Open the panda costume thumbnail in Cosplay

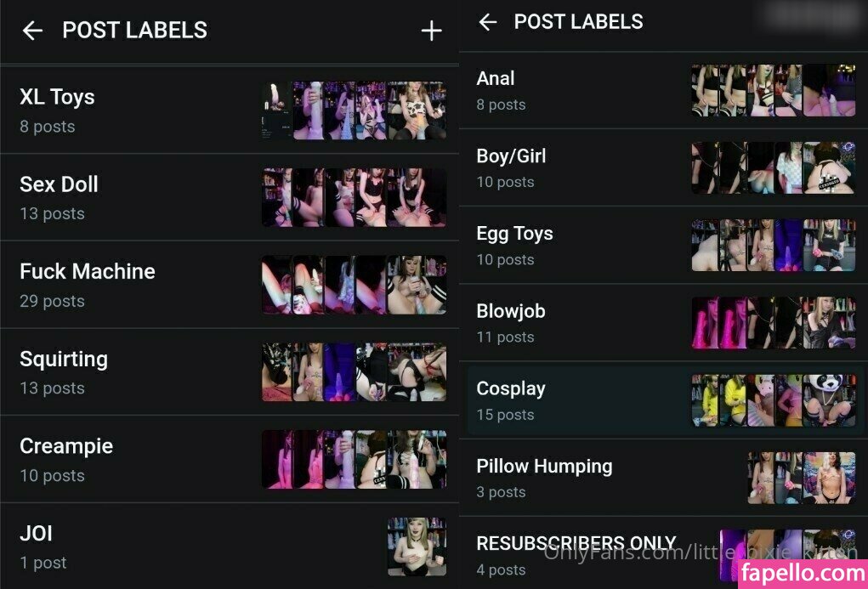(x=829, y=400)
